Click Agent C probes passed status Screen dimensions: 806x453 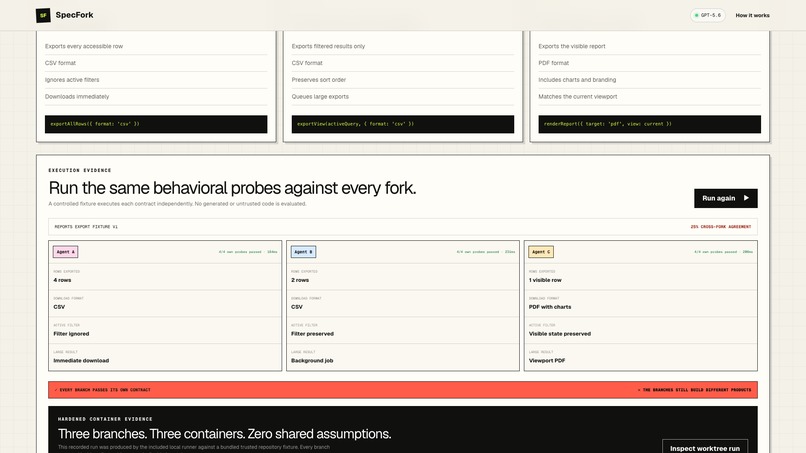coord(723,252)
